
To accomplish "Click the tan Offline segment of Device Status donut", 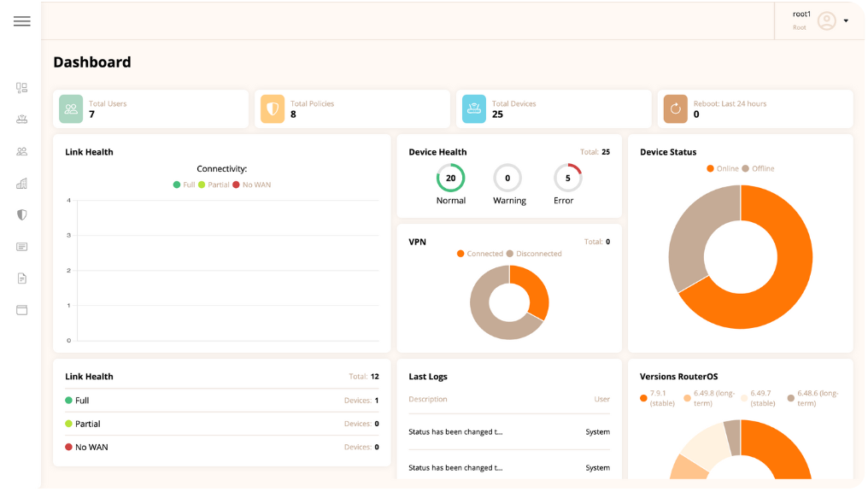I will (x=695, y=232).
